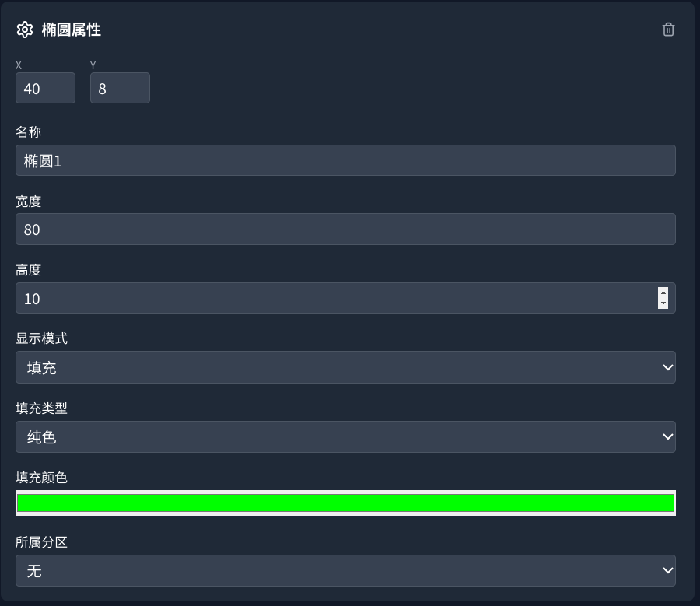Image resolution: width=700 pixels, height=606 pixels.
Task: Click the 填充颜色 label text
Action: pos(41,477)
